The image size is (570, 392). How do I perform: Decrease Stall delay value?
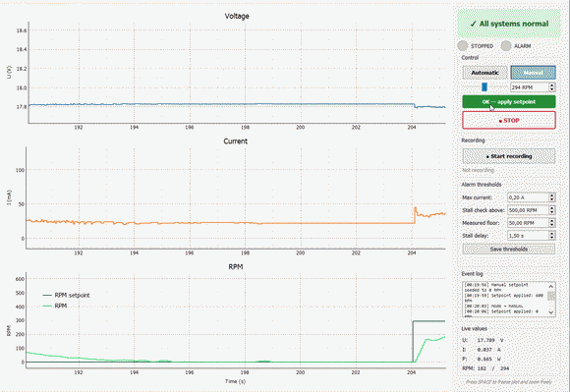pos(552,238)
